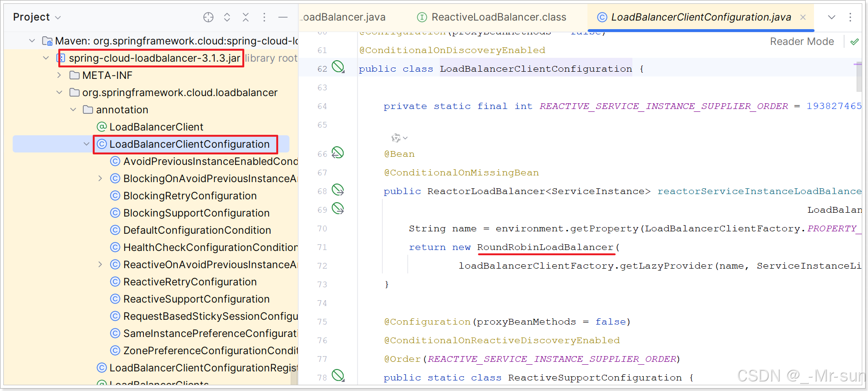This screenshot has width=868, height=391.
Task: Hide the Project tool window
Action: (x=283, y=17)
